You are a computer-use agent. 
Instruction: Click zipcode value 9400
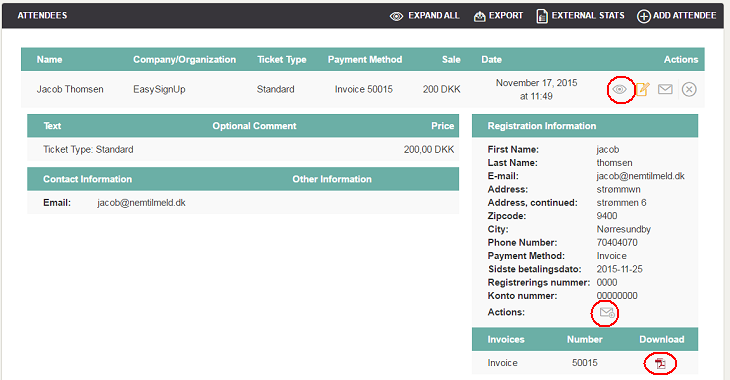607,216
